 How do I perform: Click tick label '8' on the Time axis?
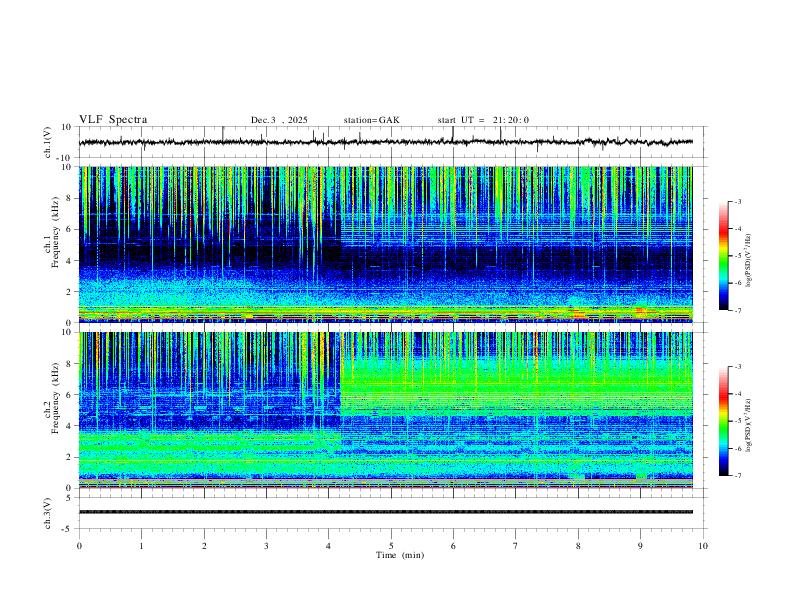[x=578, y=546]
